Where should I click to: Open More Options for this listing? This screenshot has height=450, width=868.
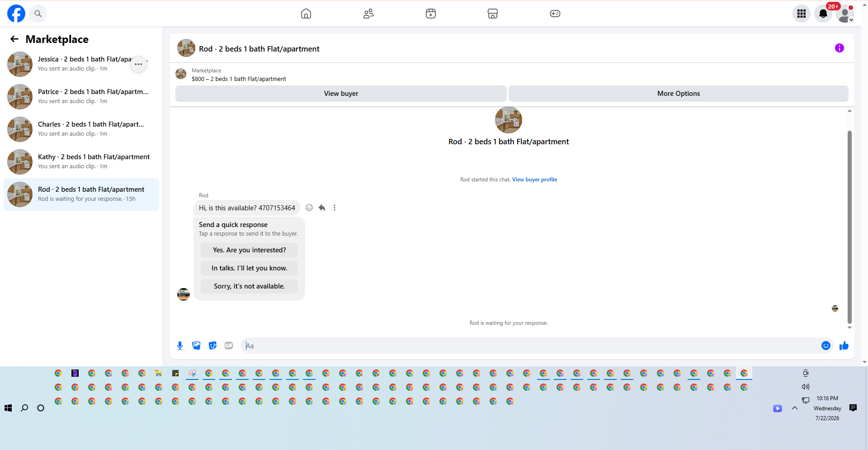[678, 94]
